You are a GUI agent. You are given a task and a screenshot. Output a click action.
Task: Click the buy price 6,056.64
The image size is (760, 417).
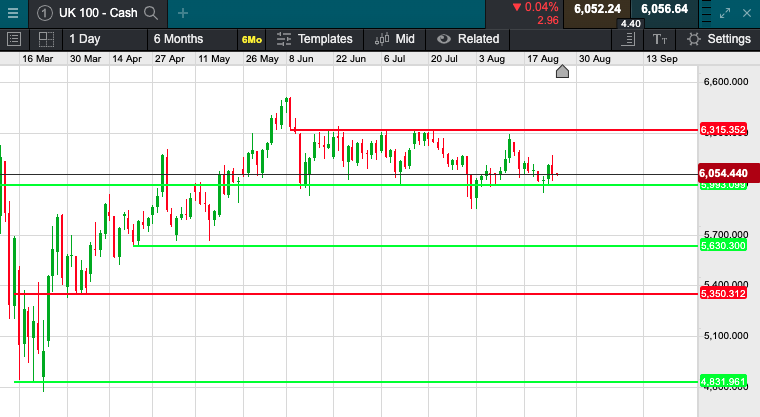tap(665, 9)
